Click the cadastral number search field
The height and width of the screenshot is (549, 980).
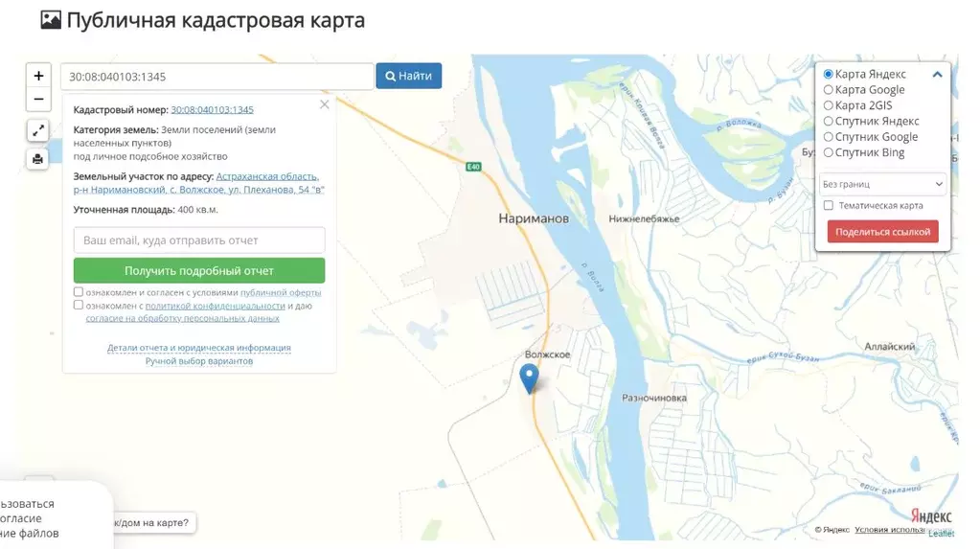point(217,77)
